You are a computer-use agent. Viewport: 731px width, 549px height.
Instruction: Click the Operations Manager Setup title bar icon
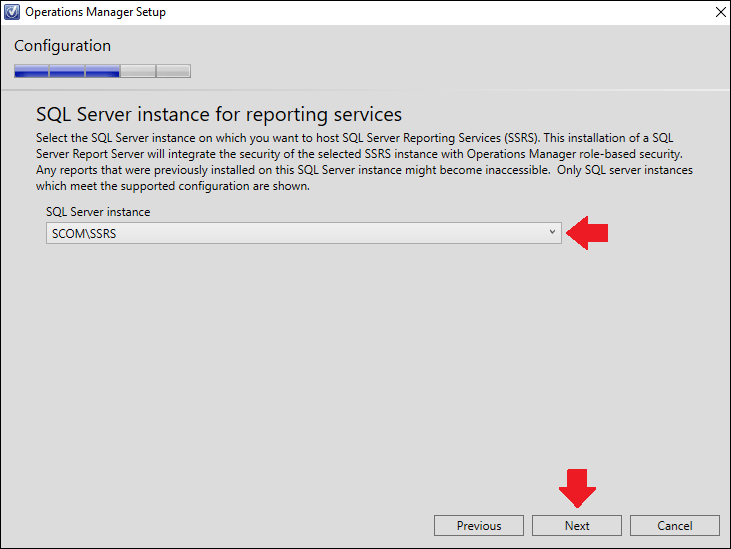[x=12, y=12]
